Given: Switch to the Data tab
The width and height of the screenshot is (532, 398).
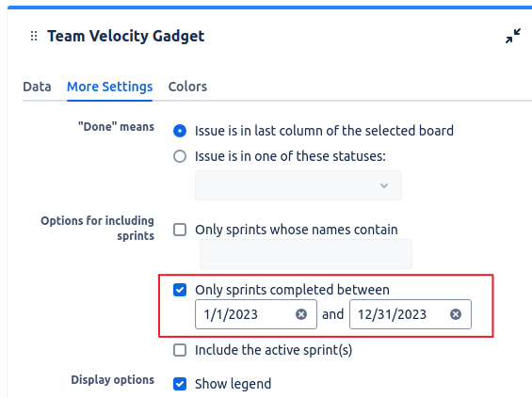Looking at the screenshot, I should coord(37,87).
